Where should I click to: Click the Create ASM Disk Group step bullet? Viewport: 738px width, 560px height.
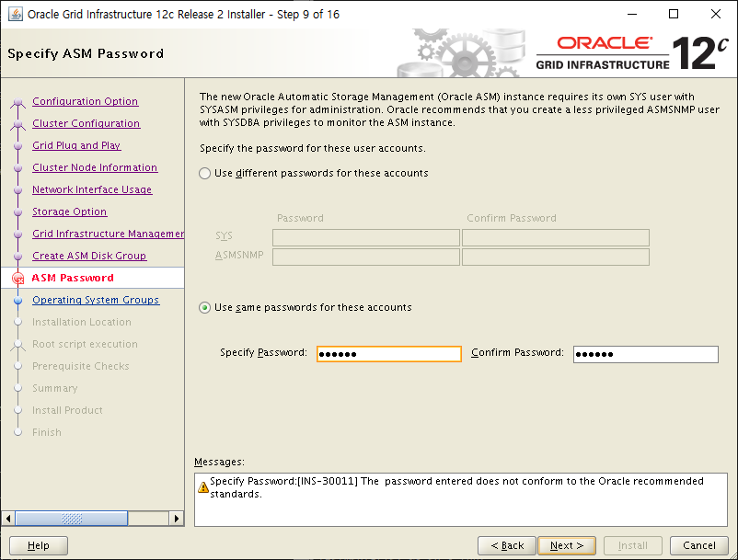point(17,257)
